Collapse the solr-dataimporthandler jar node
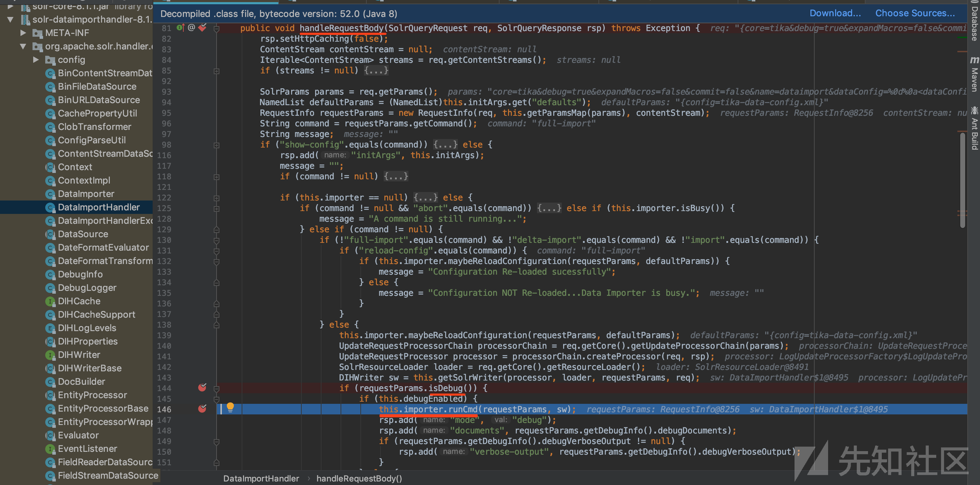Screen dimensions: 980x485 point(10,19)
